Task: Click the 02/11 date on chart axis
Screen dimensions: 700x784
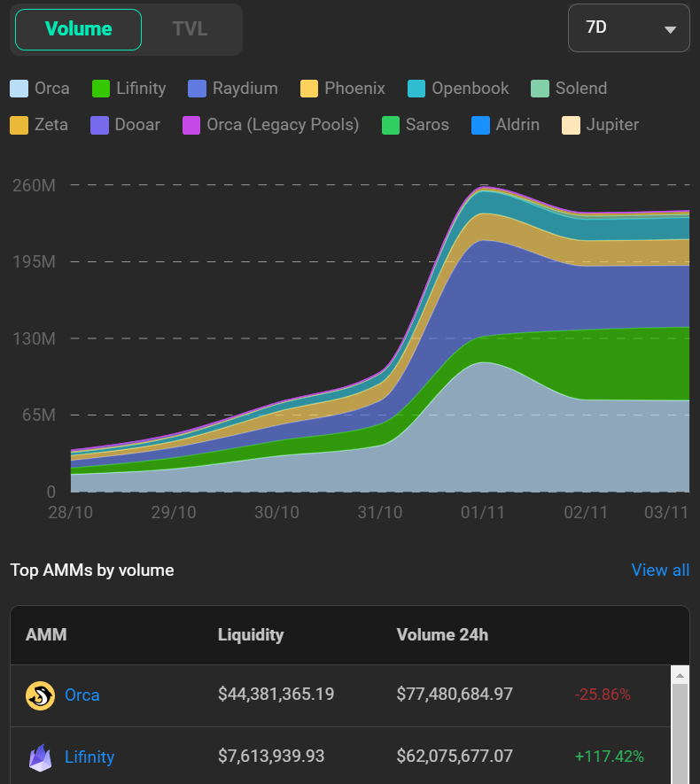Action: tap(586, 513)
